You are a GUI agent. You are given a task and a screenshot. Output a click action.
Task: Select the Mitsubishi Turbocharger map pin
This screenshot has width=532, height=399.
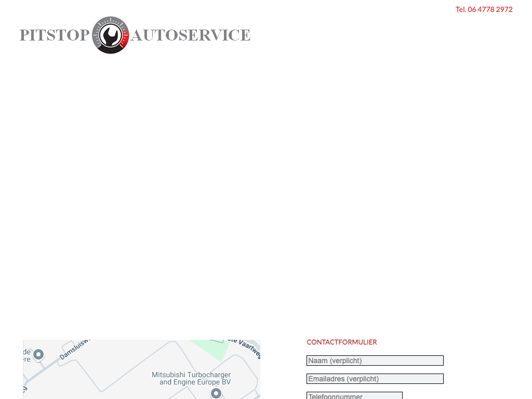[x=216, y=393]
